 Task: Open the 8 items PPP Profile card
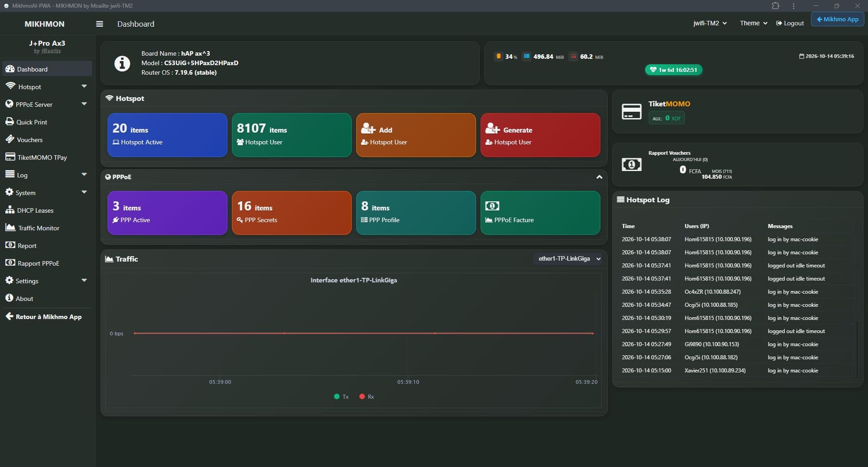tap(416, 213)
